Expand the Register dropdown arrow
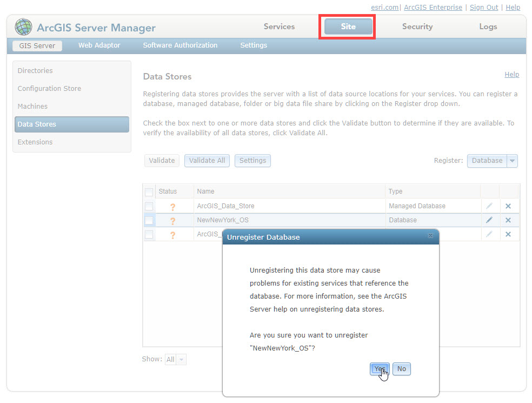The width and height of the screenshot is (532, 403). pos(513,161)
